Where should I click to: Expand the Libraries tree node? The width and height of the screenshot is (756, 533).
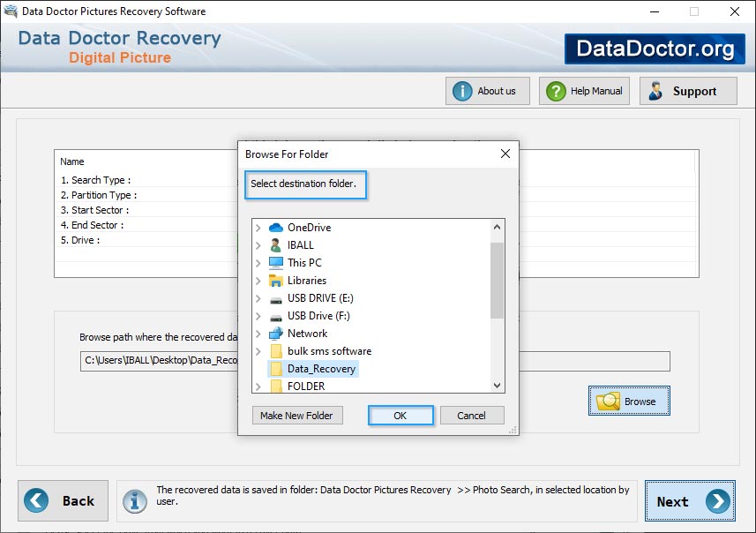[258, 281]
